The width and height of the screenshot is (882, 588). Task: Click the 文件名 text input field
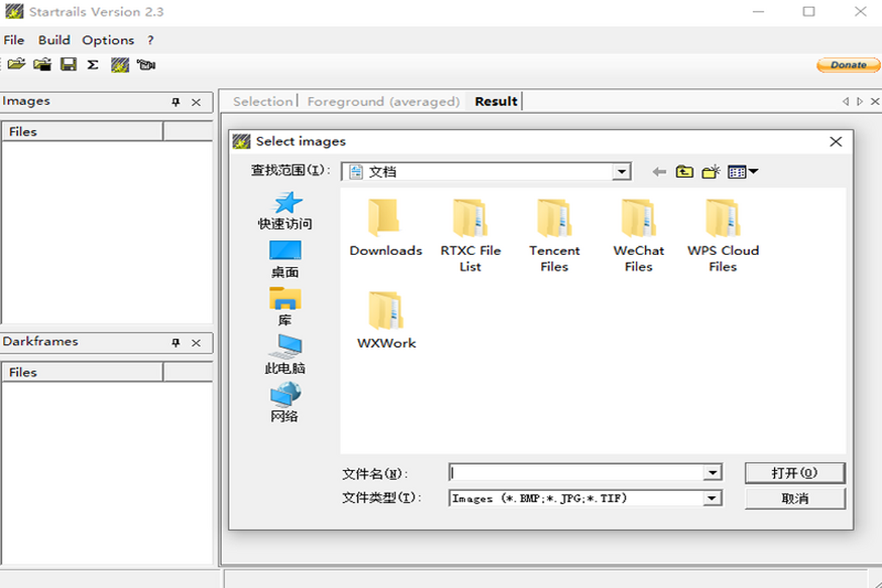click(577, 473)
